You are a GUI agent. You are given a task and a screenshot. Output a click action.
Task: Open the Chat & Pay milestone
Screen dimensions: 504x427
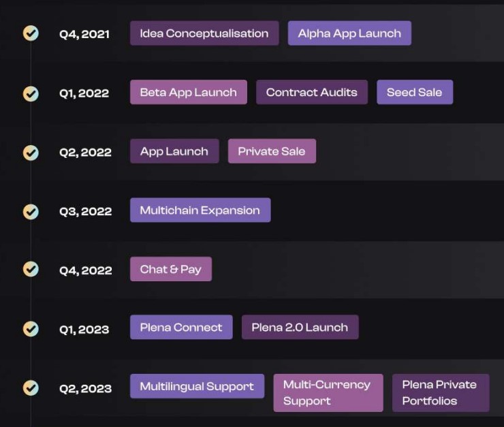[170, 269]
